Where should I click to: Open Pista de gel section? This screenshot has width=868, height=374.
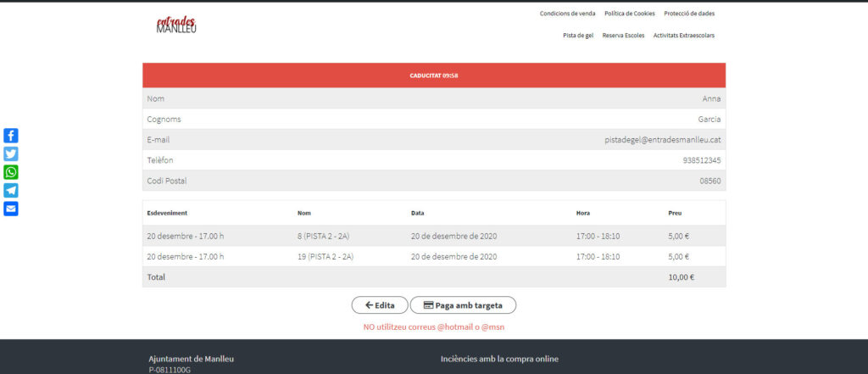pyautogui.click(x=578, y=36)
